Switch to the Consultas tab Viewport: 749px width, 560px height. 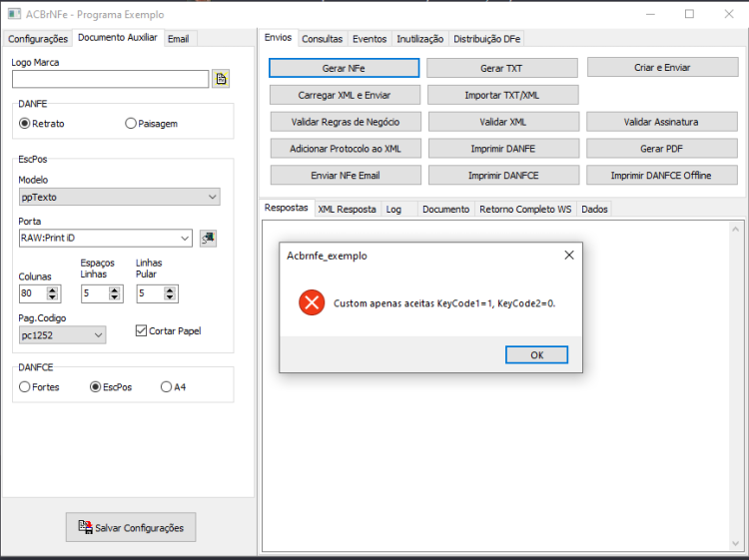[x=322, y=39]
